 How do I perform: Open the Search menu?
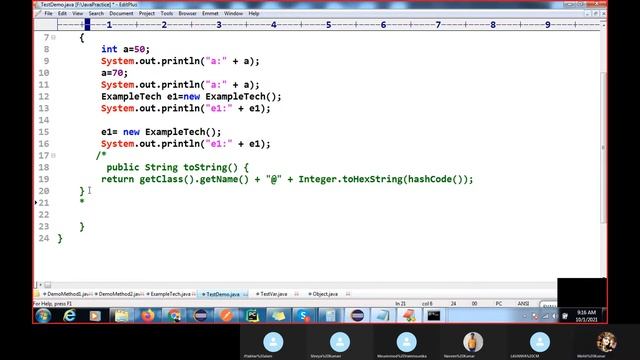click(96, 13)
